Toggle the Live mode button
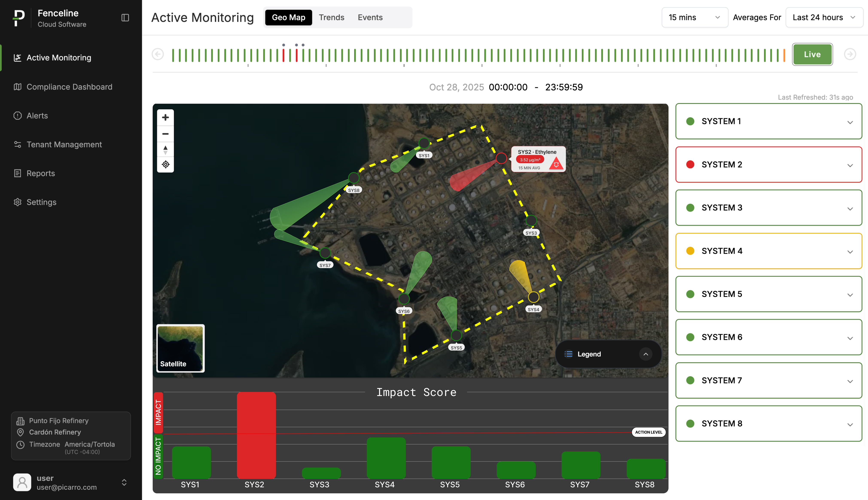This screenshot has height=500, width=868. tap(812, 54)
